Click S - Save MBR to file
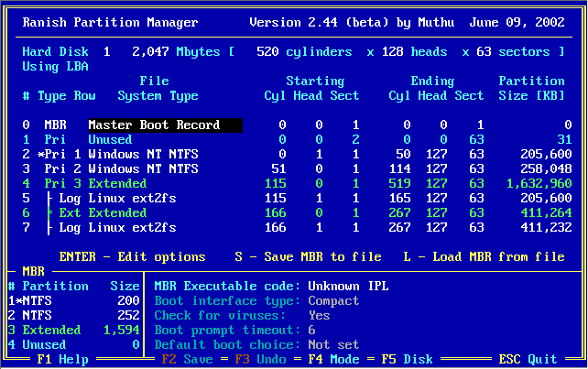Image resolution: width=588 pixels, height=369 pixels. [308, 257]
